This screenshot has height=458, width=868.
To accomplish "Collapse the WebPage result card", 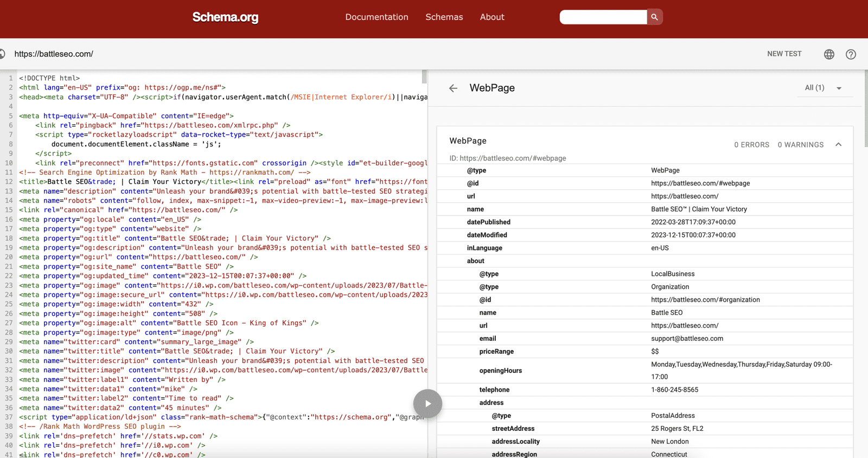I will 838,144.
